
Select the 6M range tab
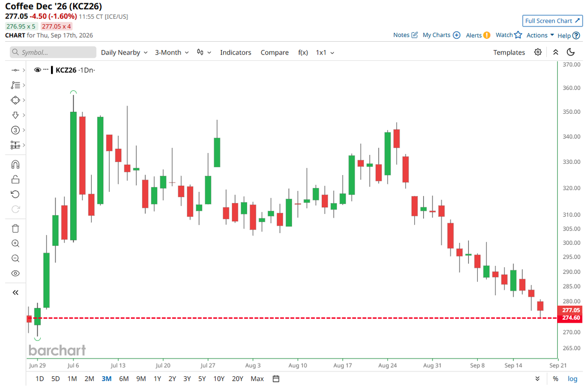[124, 379]
